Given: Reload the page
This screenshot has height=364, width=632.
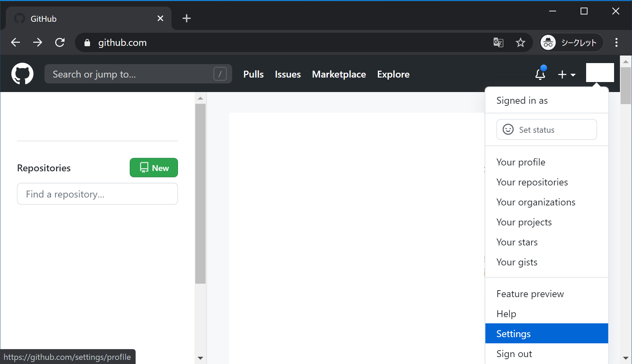Looking at the screenshot, I should point(60,43).
